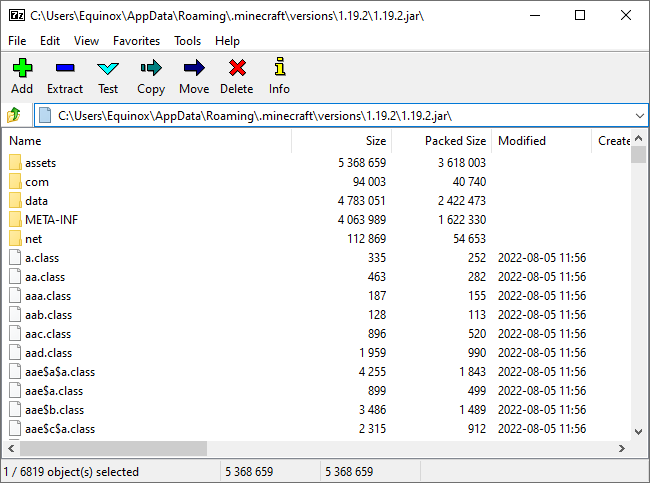Click size 3 486 of aae$b.class

[x=372, y=410]
